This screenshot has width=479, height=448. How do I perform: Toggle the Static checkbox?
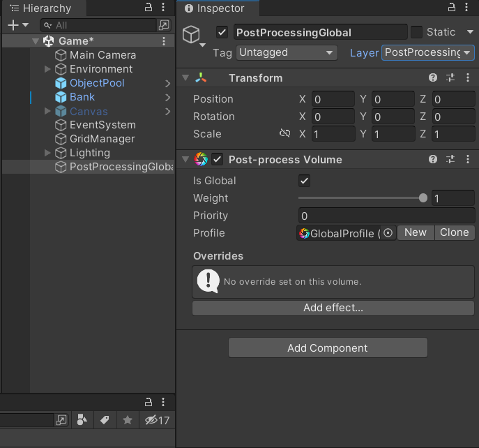click(x=416, y=32)
